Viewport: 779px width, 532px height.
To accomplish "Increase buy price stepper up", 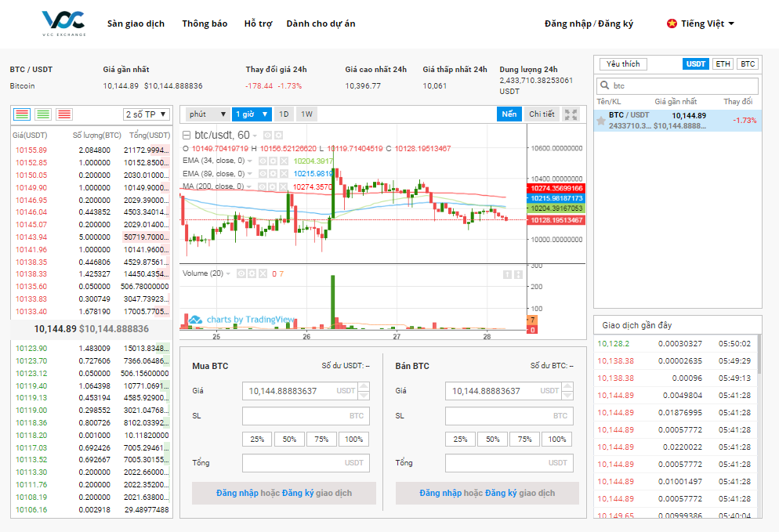I will (x=364, y=386).
